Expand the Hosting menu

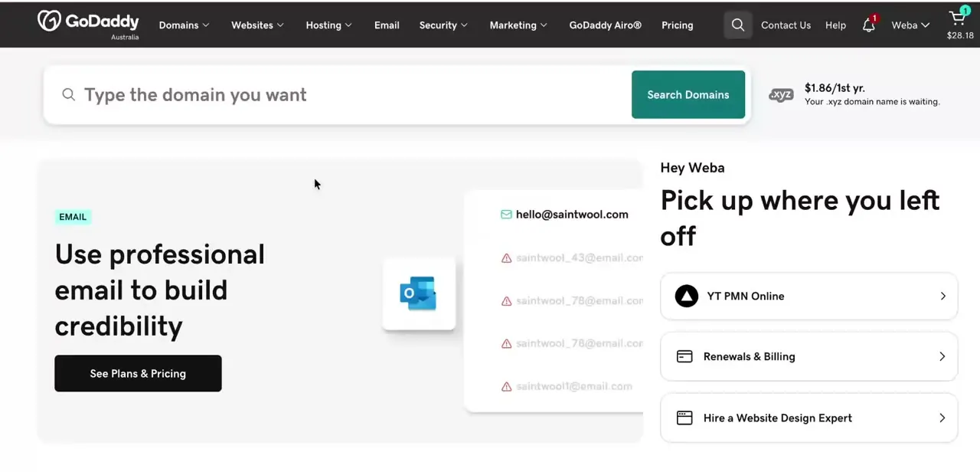click(328, 25)
